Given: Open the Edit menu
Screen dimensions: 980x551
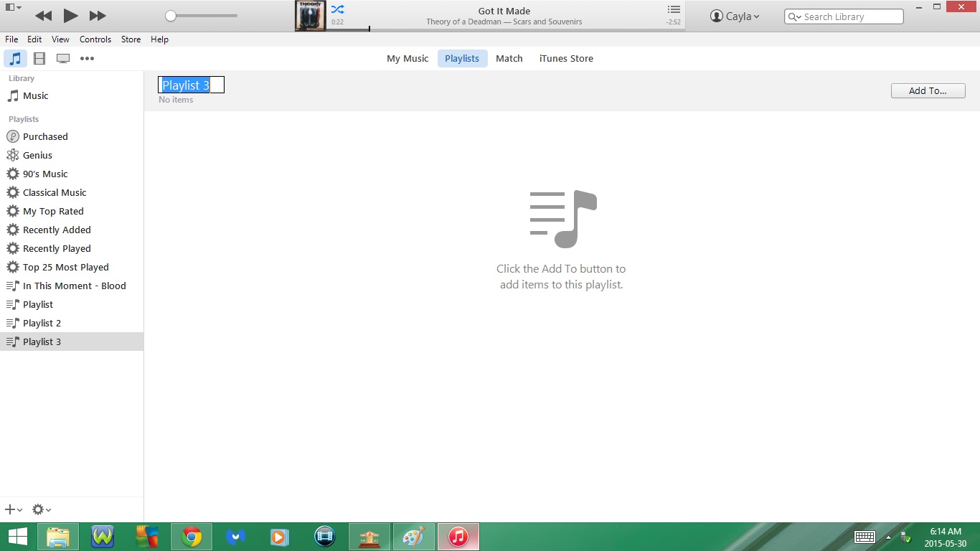Looking at the screenshot, I should click(x=34, y=39).
